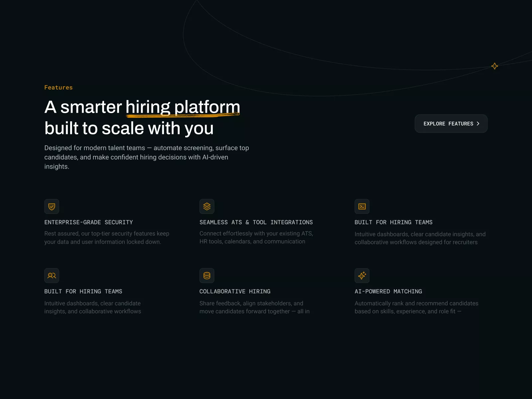The width and height of the screenshot is (532, 399).
Task: Click the orange four-point star on the curve
Action: pos(494,66)
